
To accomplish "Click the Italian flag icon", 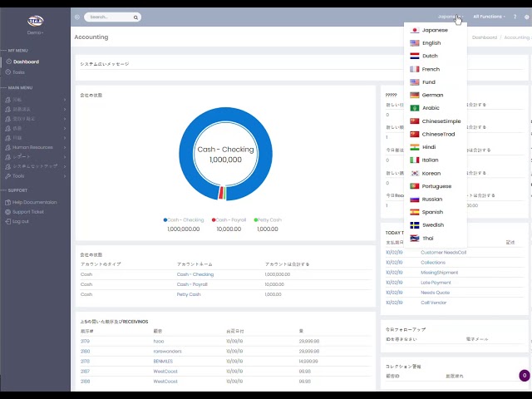I will 415,160.
